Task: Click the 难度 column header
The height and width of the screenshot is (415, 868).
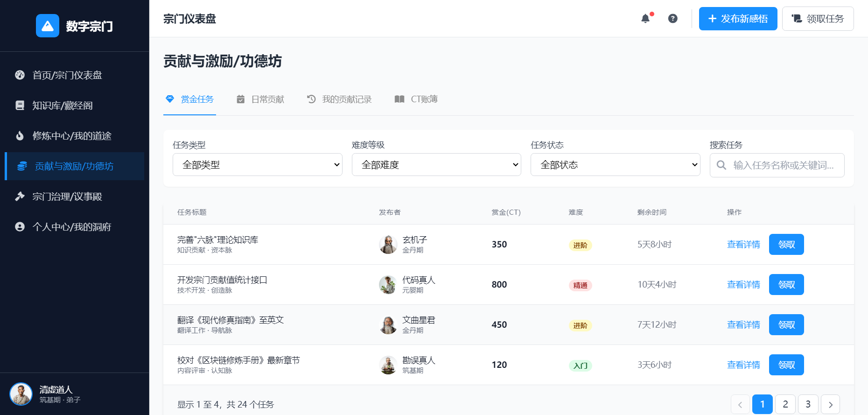Action: click(x=576, y=212)
